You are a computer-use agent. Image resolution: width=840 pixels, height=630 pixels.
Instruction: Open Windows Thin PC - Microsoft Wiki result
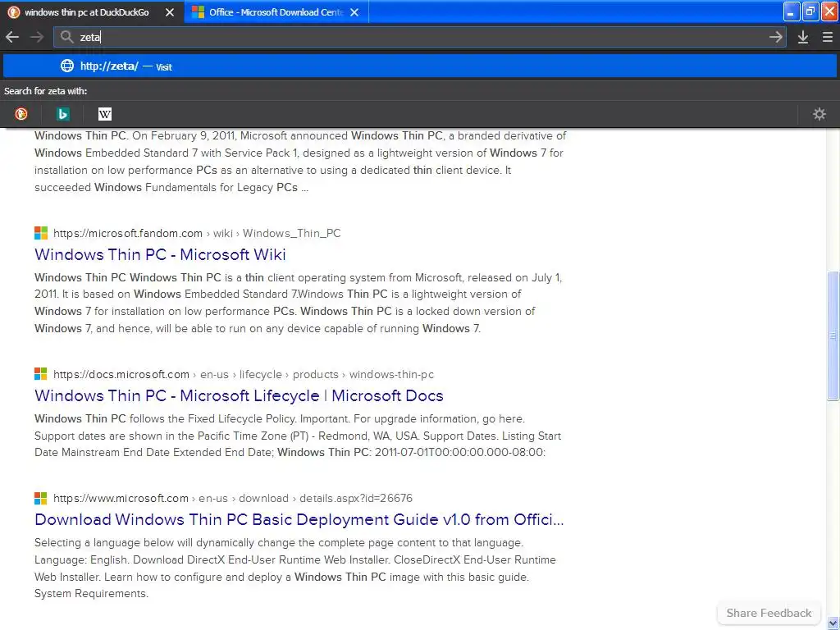(160, 254)
